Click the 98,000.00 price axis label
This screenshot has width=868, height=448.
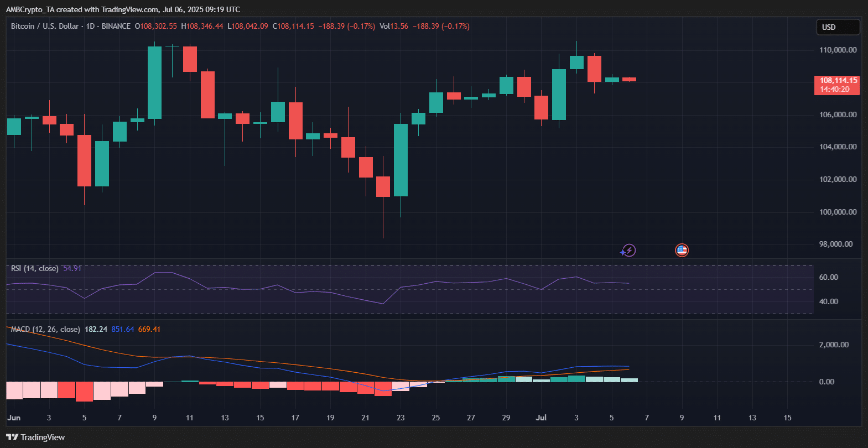click(x=838, y=244)
